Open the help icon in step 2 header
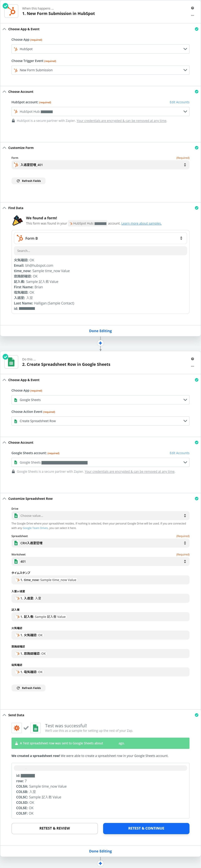The image size is (201, 868). [x=192, y=359]
